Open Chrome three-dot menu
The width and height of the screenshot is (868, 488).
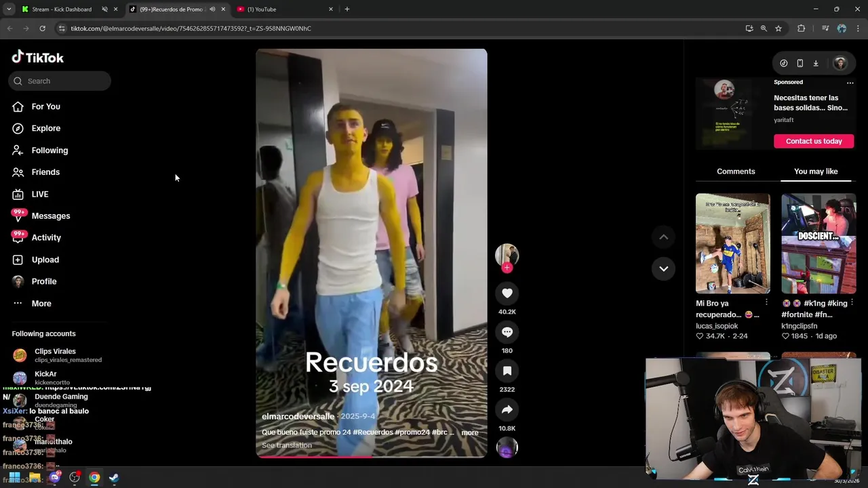(858, 28)
